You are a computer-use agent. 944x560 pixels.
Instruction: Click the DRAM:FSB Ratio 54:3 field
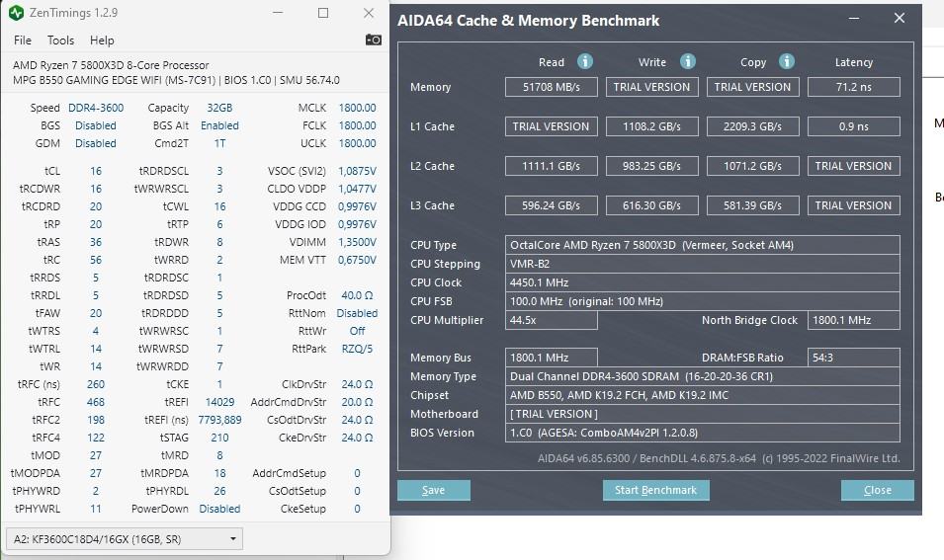(x=854, y=358)
